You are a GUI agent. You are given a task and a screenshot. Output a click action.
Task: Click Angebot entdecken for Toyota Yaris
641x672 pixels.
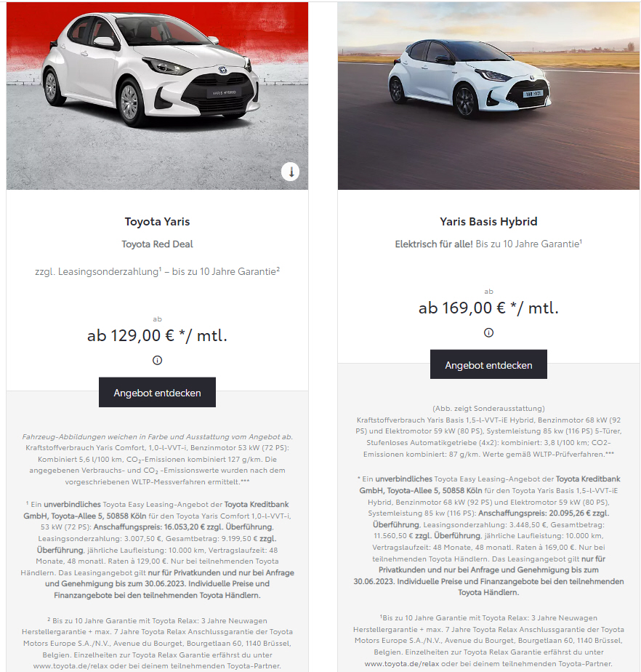point(157,392)
